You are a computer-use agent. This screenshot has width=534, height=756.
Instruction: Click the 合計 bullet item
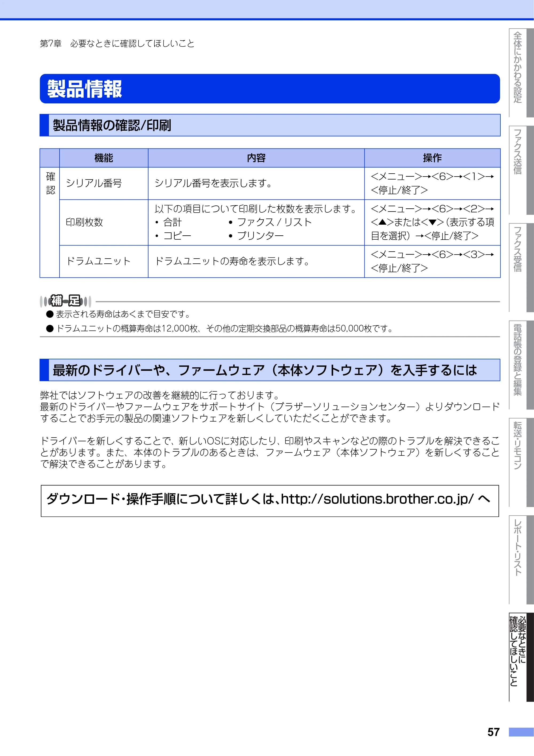click(x=168, y=223)
